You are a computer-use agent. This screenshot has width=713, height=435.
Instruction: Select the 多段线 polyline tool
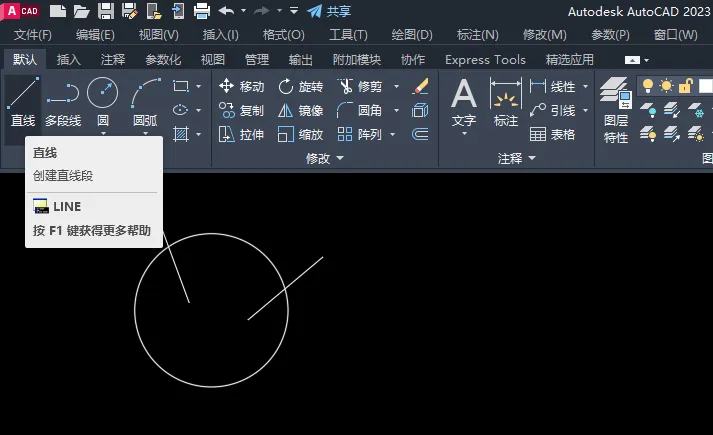(x=63, y=103)
